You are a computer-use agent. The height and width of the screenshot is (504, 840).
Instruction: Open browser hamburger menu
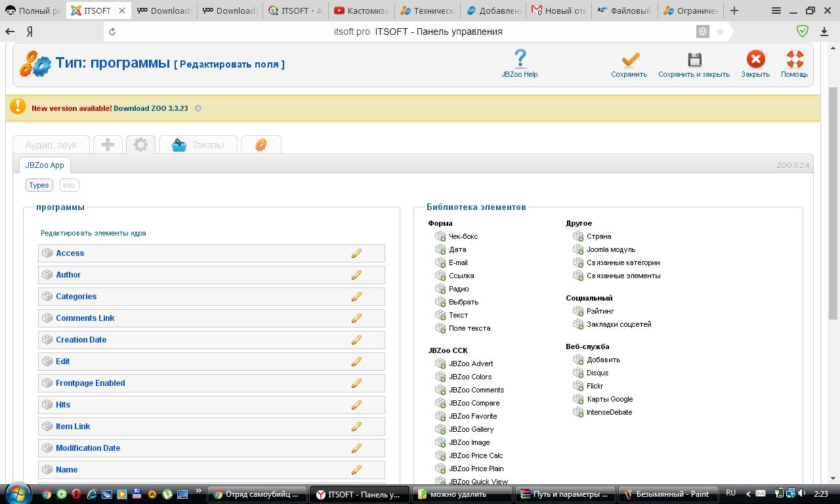point(776,10)
